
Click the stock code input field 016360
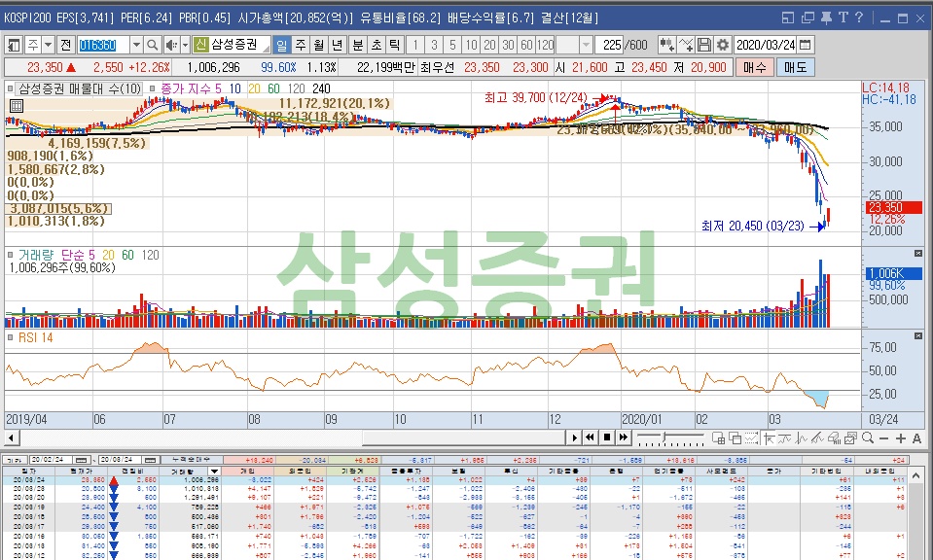(x=103, y=45)
